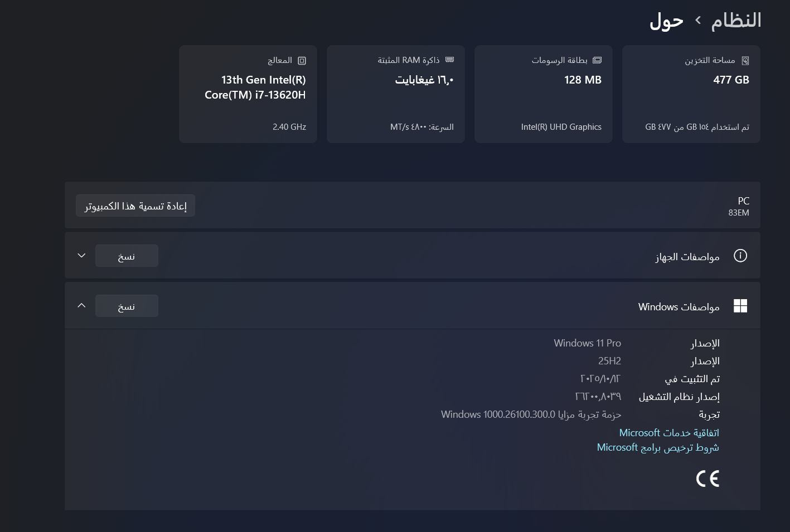Click the مواصفات الجهاز section title
Screen dimensions: 790x532
click(x=687, y=257)
